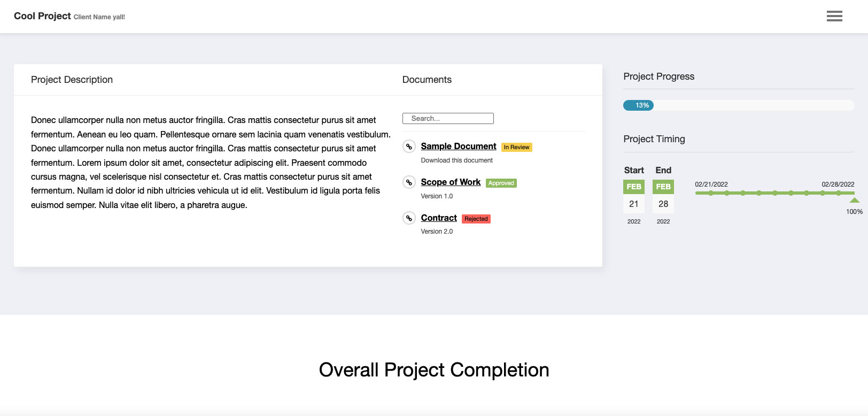Click the Approved status badge
This screenshot has width=868, height=416.
(x=501, y=183)
